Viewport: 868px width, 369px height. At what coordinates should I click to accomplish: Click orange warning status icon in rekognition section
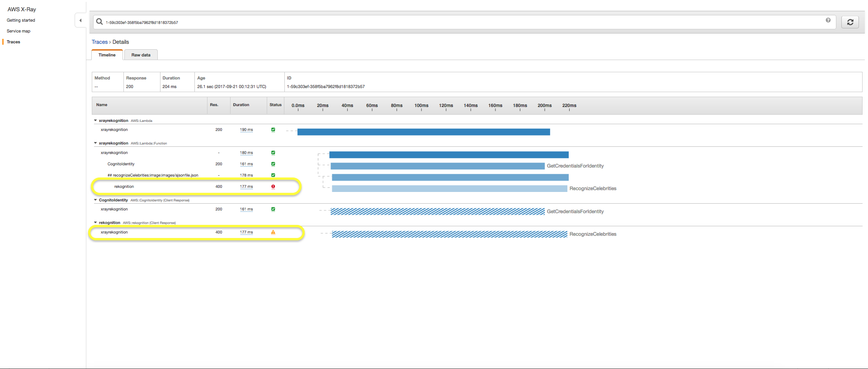[x=273, y=232]
